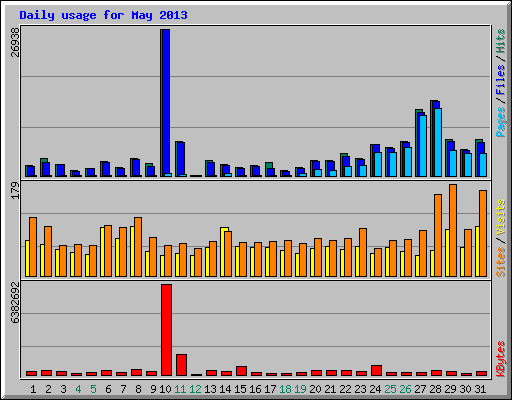Click the blue files bar for day 2
The width and height of the screenshot is (512, 400).
click(46, 169)
